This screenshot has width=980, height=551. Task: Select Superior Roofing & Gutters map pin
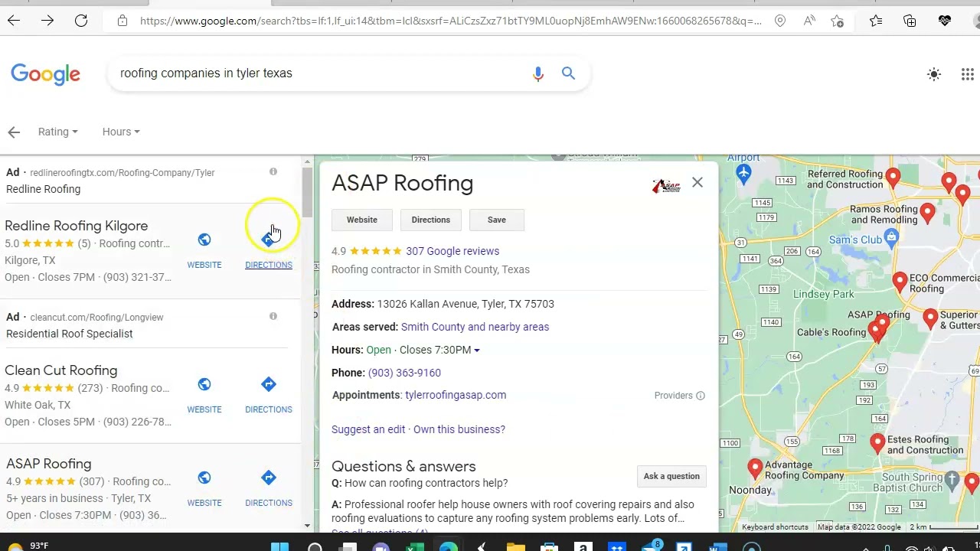click(930, 318)
